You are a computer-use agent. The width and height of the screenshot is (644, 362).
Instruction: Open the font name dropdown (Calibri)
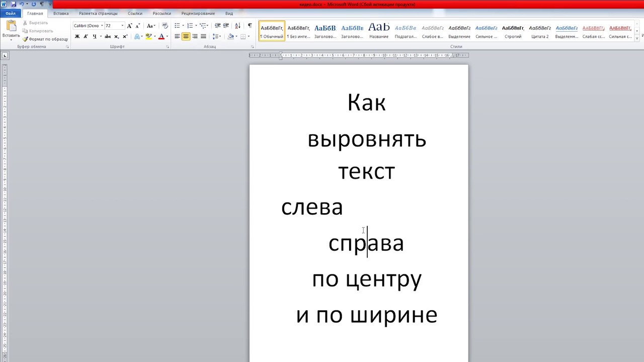tap(102, 26)
